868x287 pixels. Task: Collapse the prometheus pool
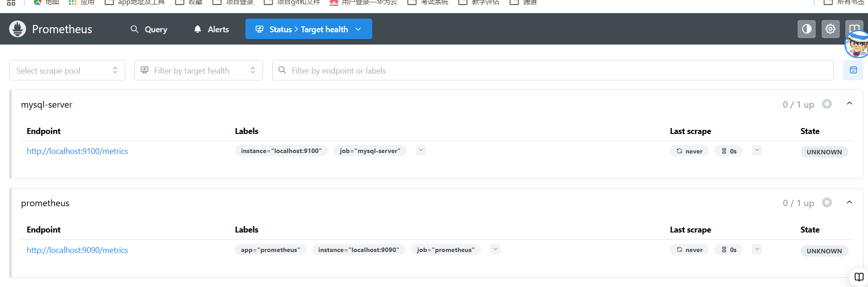click(849, 203)
